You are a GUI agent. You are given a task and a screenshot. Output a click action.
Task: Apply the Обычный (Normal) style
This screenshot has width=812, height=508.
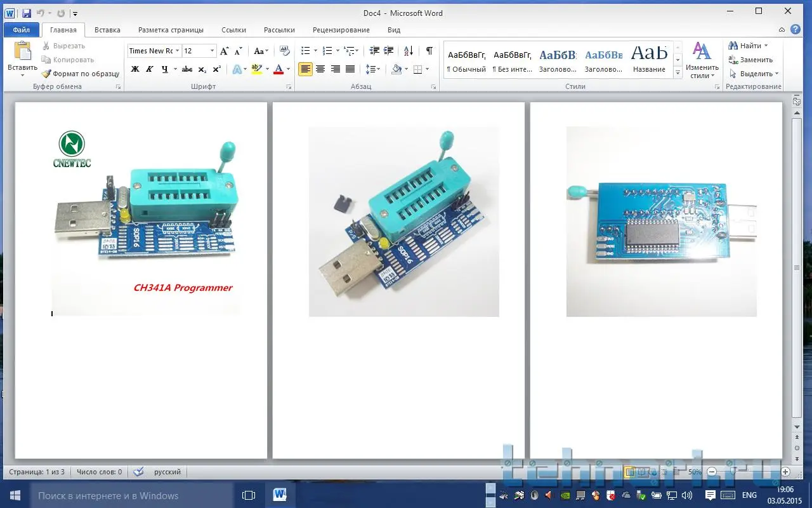click(x=466, y=60)
